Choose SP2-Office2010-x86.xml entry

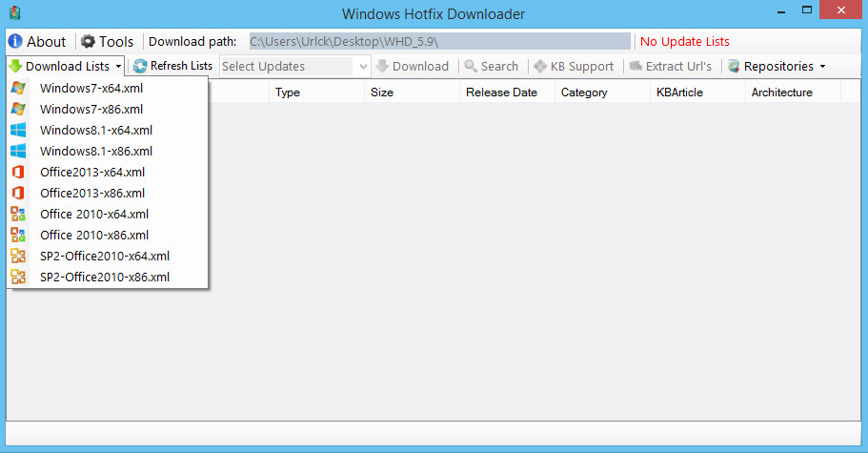point(108,277)
